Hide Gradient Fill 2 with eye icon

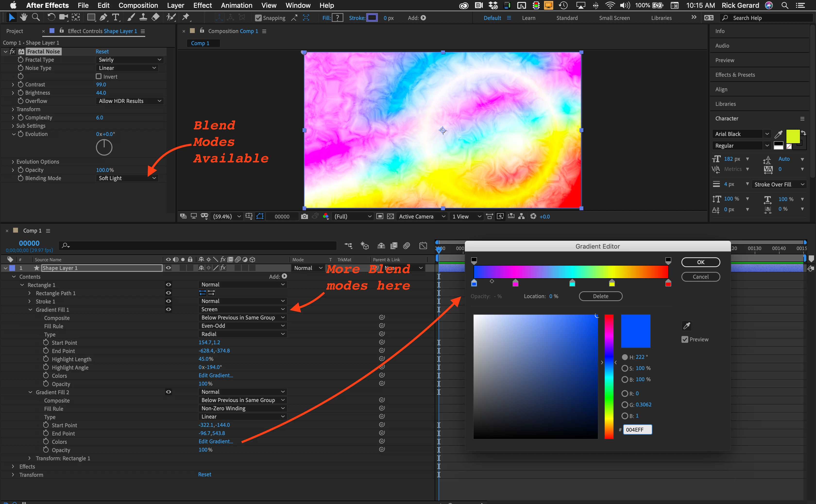coord(168,392)
